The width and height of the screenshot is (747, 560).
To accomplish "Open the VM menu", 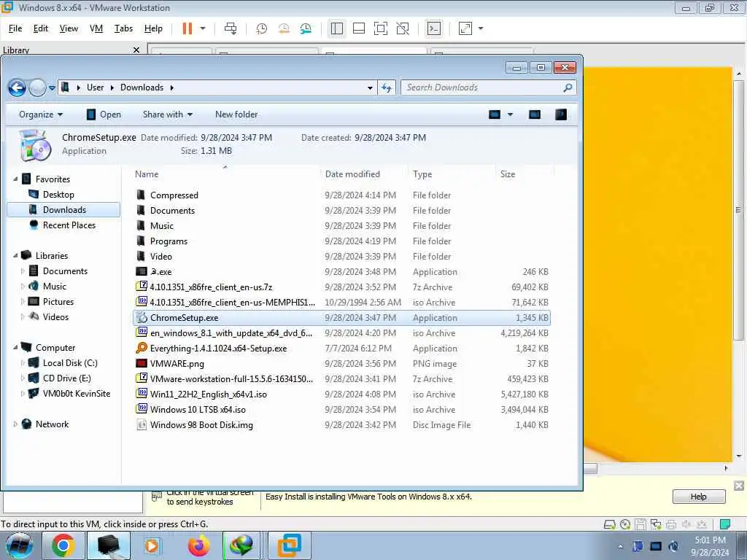I will 96,28.
